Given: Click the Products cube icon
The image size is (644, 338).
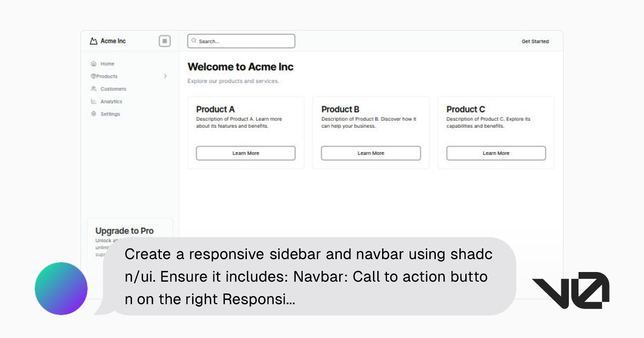Looking at the screenshot, I should pos(94,76).
